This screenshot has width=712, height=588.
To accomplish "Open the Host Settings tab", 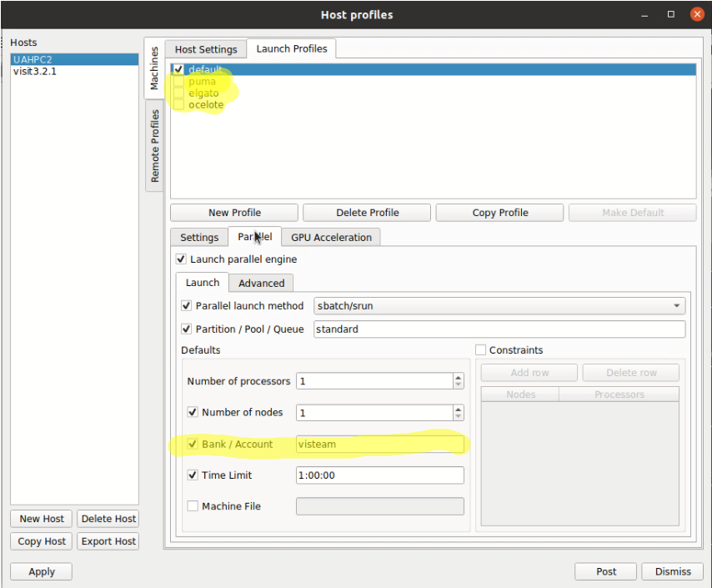I will coord(206,49).
